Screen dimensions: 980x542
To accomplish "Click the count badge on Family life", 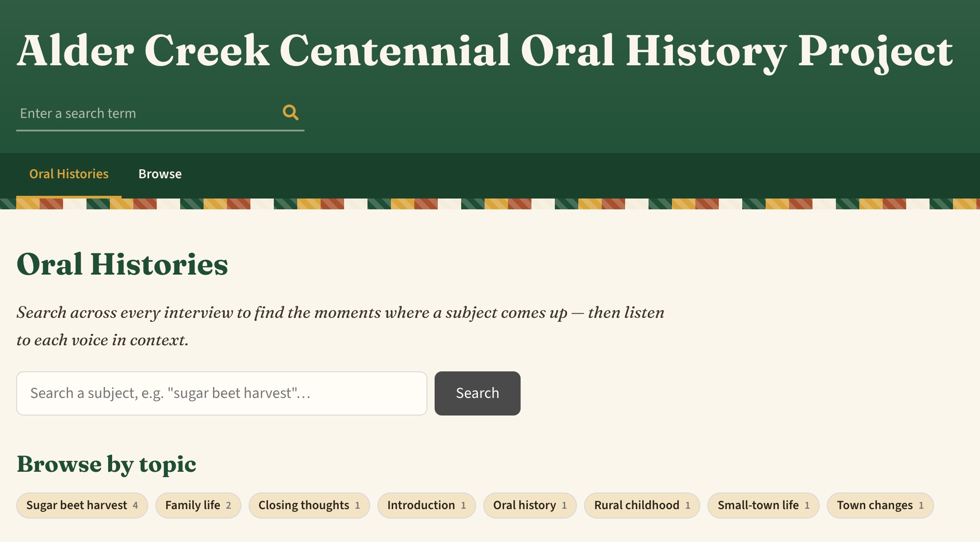I will [228, 506].
